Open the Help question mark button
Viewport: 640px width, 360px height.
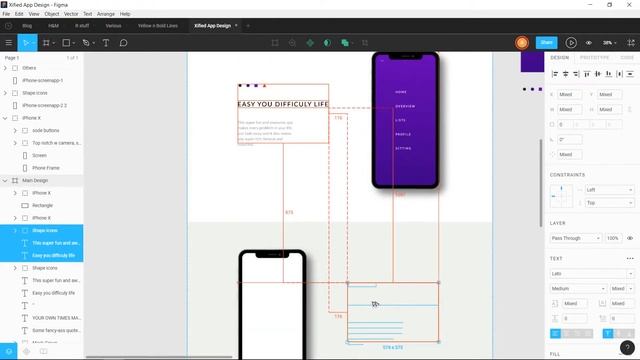point(627,348)
